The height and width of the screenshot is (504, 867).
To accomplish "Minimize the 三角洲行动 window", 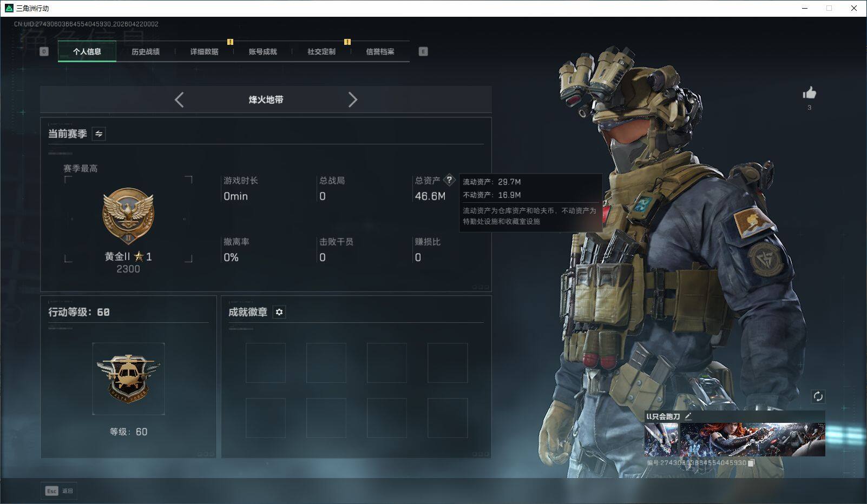I will (x=805, y=8).
